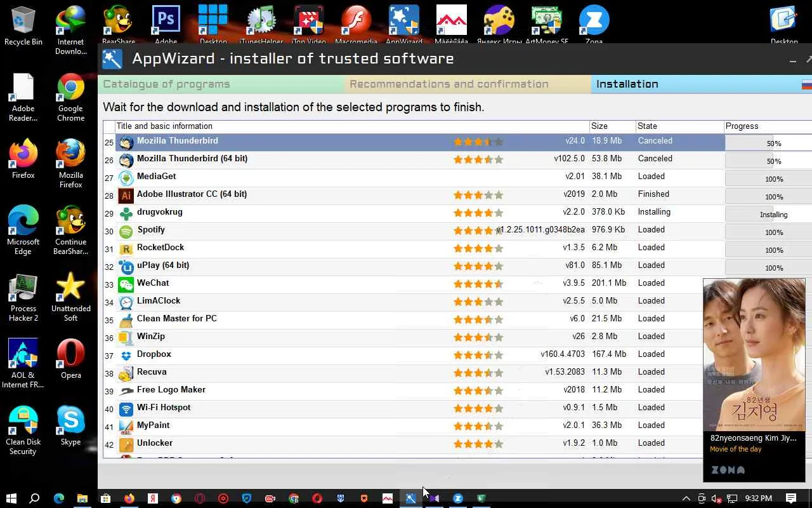Screen dimensions: 812x508
Task: Open the 9:32 PM taskbar clock
Action: pyautogui.click(x=759, y=498)
